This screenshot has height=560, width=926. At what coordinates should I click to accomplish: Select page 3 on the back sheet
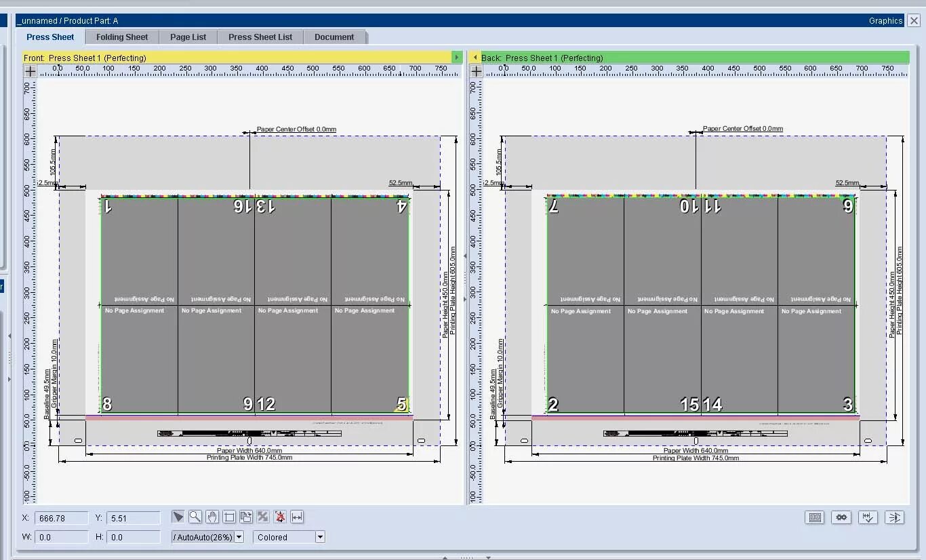click(x=816, y=359)
